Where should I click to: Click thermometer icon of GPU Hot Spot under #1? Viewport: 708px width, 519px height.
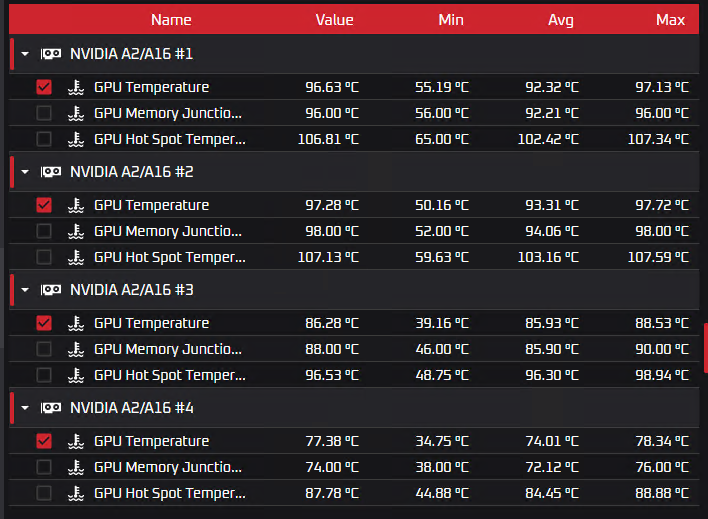coord(76,140)
